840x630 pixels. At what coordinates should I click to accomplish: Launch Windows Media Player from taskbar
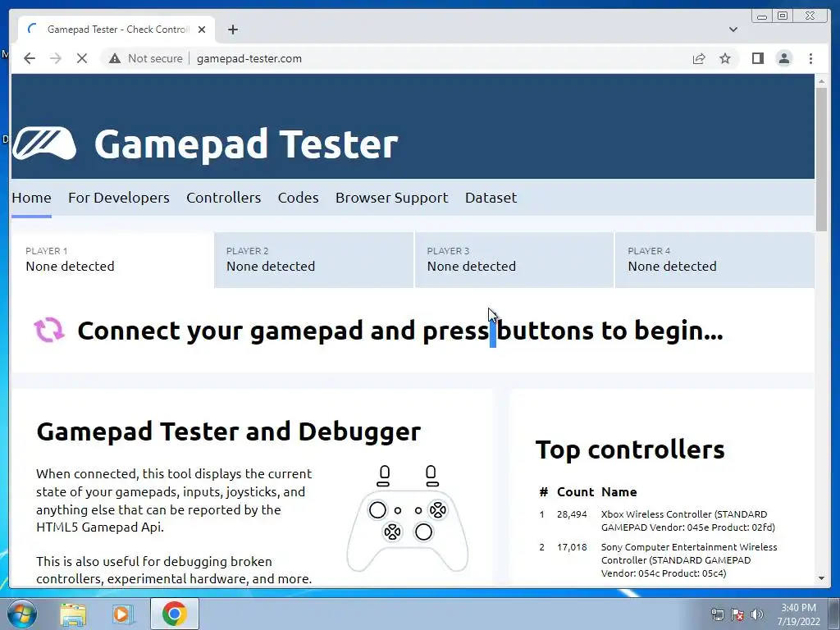point(122,614)
